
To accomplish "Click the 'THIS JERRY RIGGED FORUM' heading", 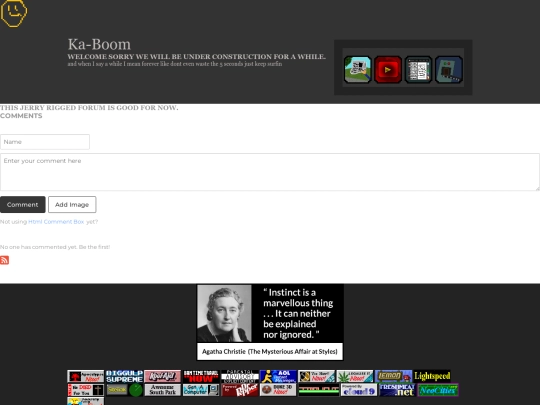I will click(89, 108).
